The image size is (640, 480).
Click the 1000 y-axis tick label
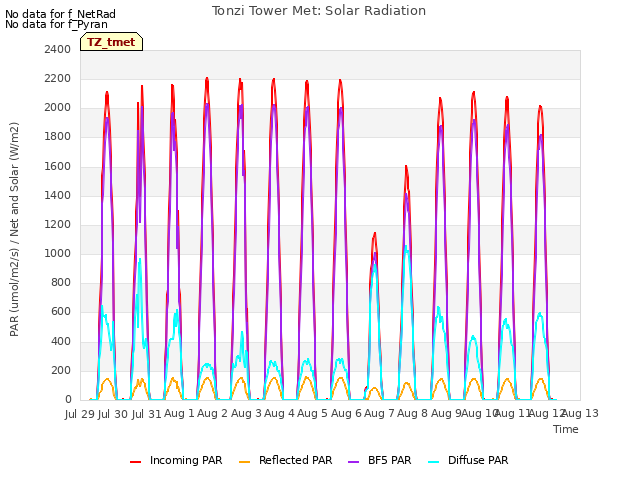coord(58,253)
